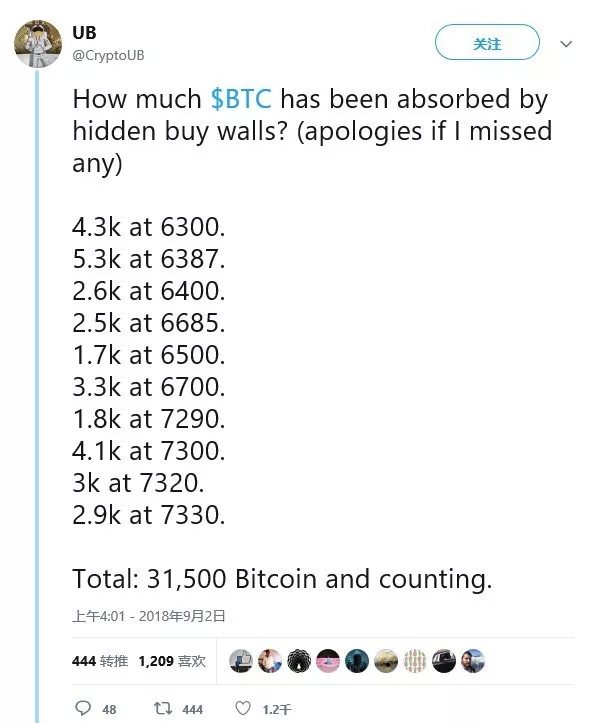The height and width of the screenshot is (723, 607).
Task: Open tweet timestamp 2018年9月2日
Action: 149,616
